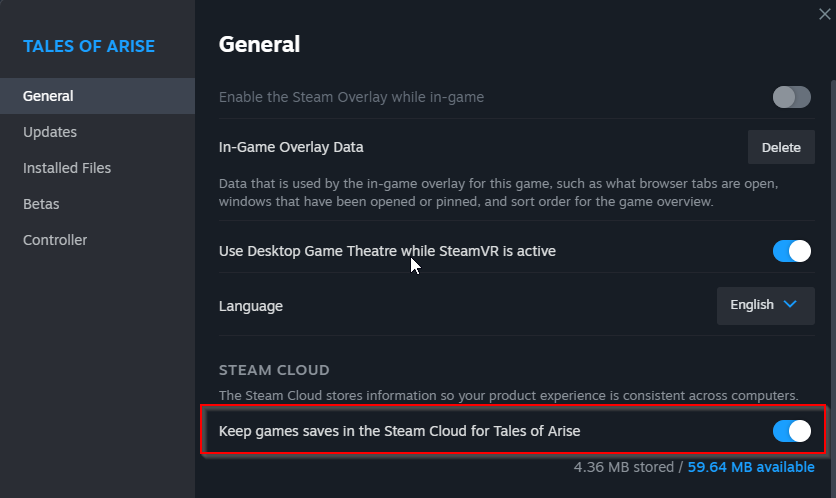
Task: Close the Tales of Arise properties window
Action: coord(822,13)
